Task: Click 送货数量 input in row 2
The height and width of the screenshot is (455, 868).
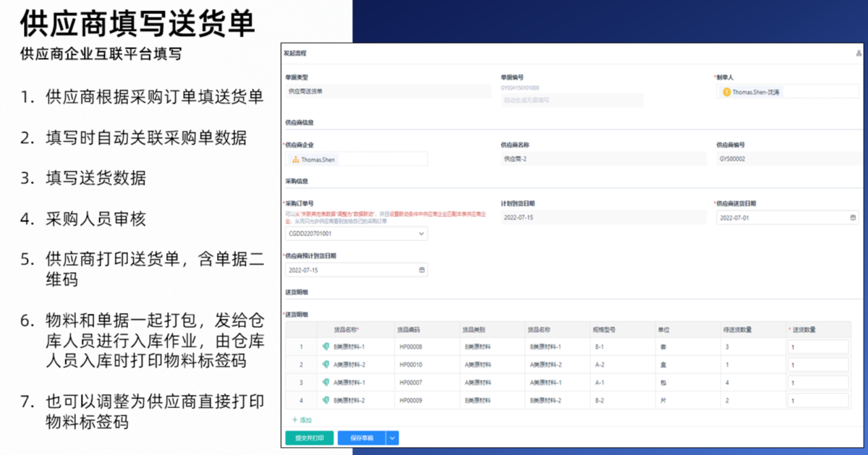Action: [x=818, y=365]
